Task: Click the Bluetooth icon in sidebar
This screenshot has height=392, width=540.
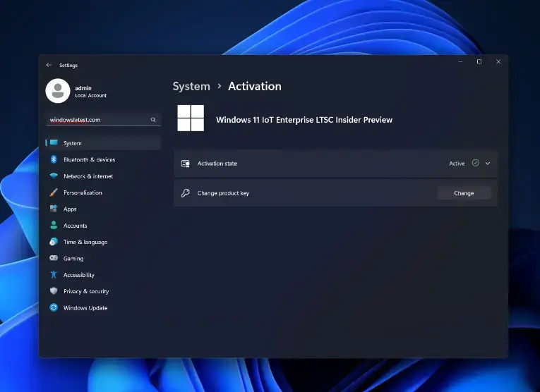Action: click(x=54, y=159)
